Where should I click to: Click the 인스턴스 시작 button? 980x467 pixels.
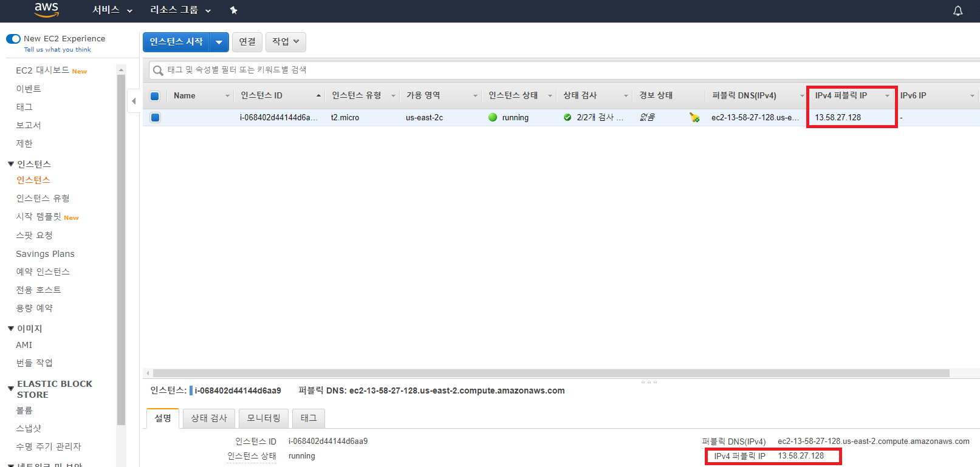[176, 42]
